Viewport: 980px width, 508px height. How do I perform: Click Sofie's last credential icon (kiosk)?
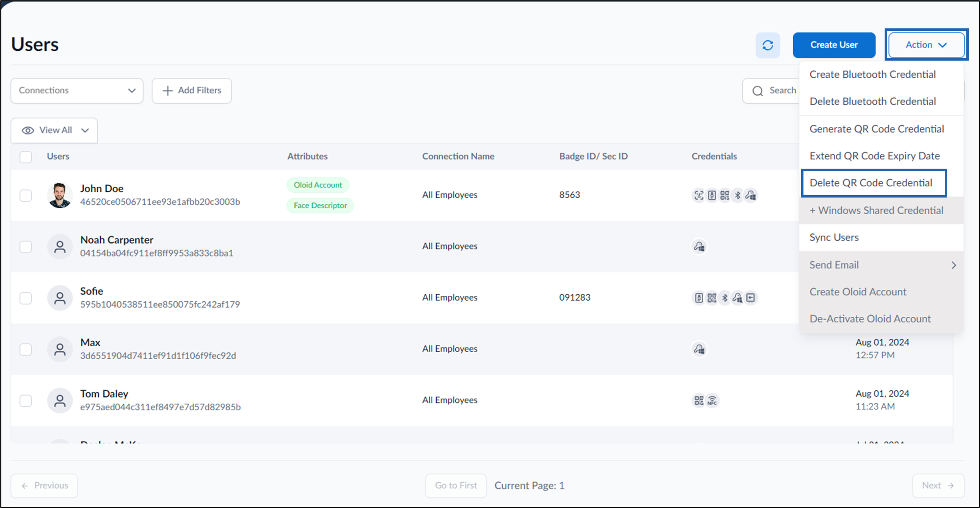[751, 298]
